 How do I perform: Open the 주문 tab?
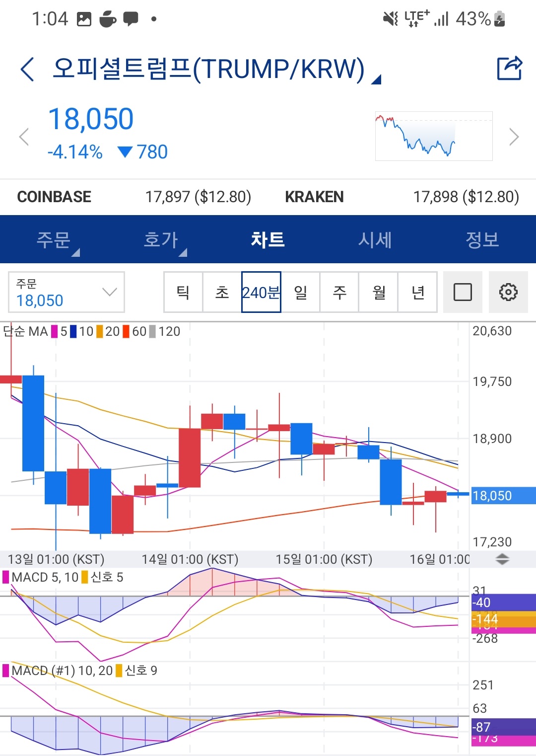click(x=54, y=239)
